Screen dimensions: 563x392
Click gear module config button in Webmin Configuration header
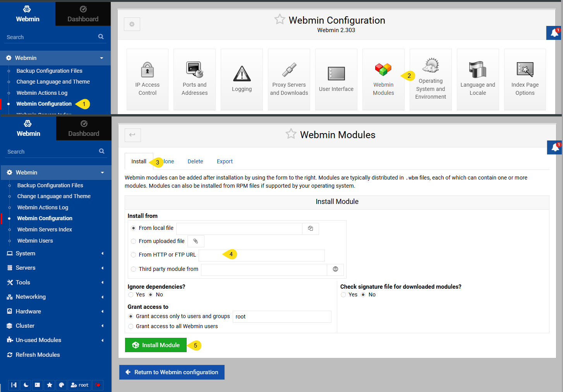(132, 24)
